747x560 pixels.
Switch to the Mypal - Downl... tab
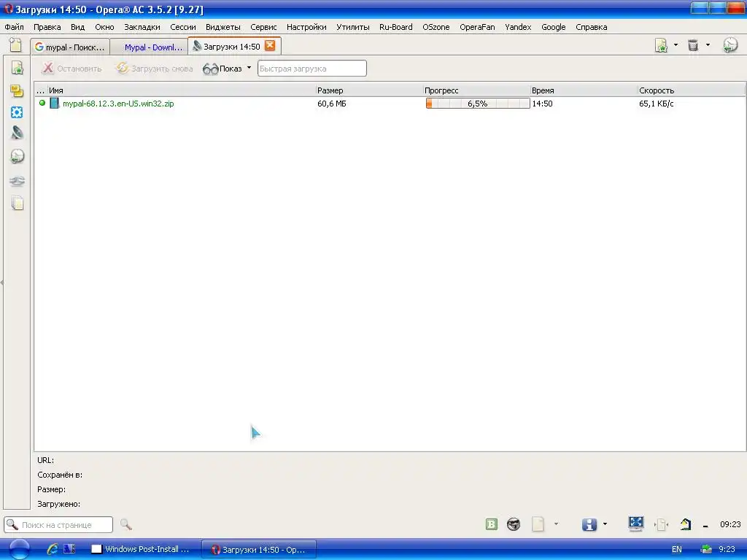click(x=149, y=47)
